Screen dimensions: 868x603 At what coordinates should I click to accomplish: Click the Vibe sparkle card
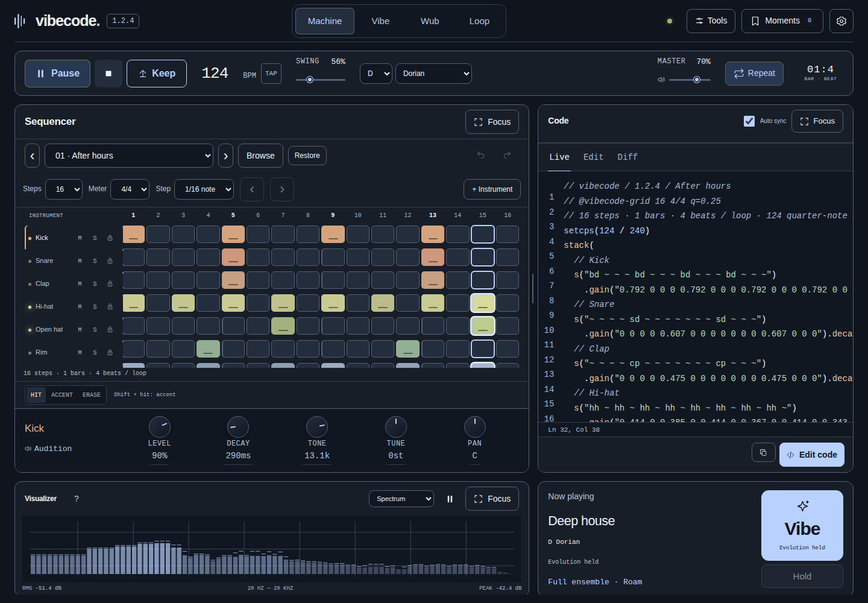coord(802,525)
